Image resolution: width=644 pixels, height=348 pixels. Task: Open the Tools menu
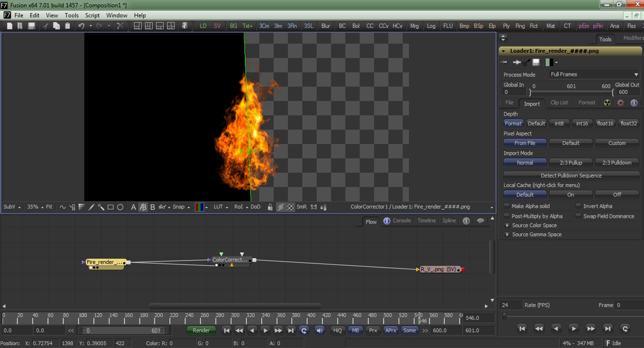(71, 15)
